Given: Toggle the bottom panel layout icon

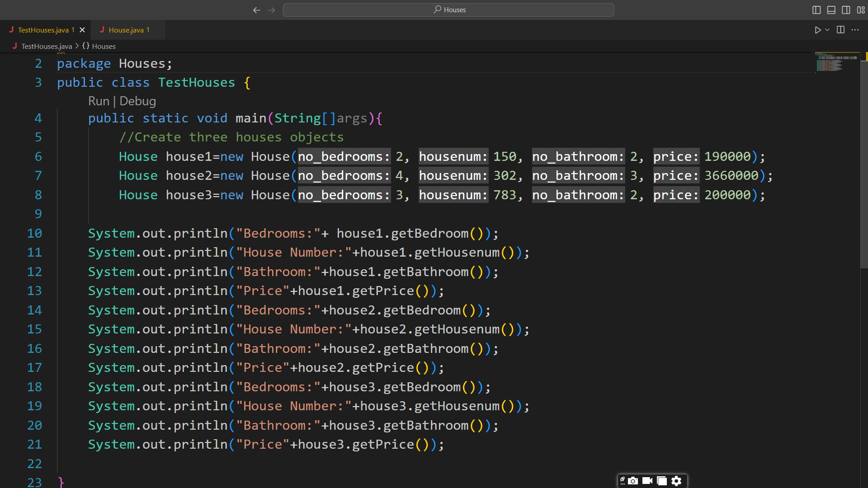Looking at the screenshot, I should [x=831, y=10].
